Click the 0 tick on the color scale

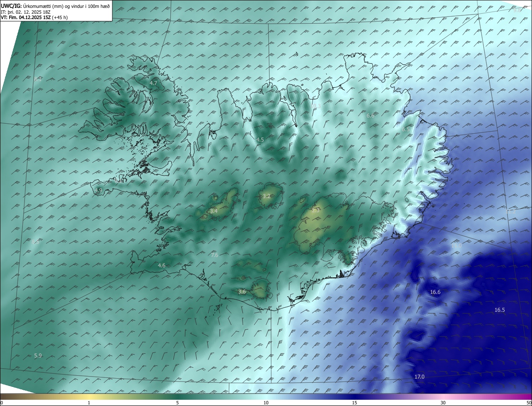pyautogui.click(x=2, y=403)
